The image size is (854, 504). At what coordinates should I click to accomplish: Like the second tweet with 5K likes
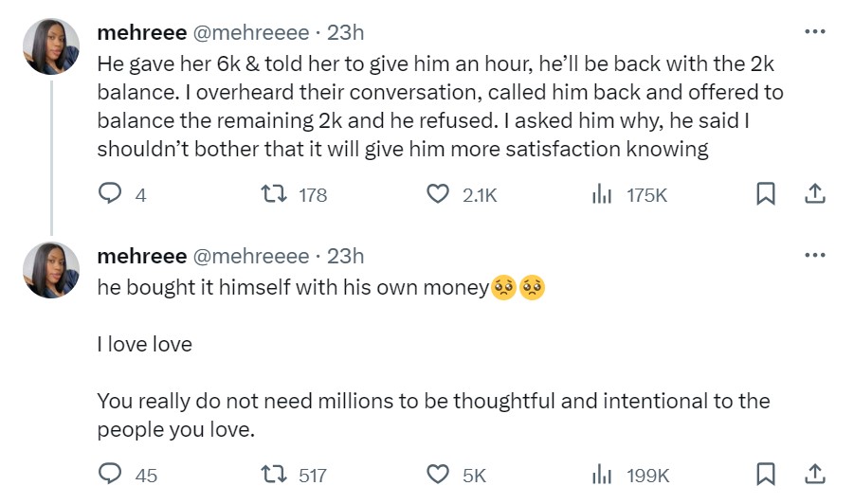coord(438,475)
